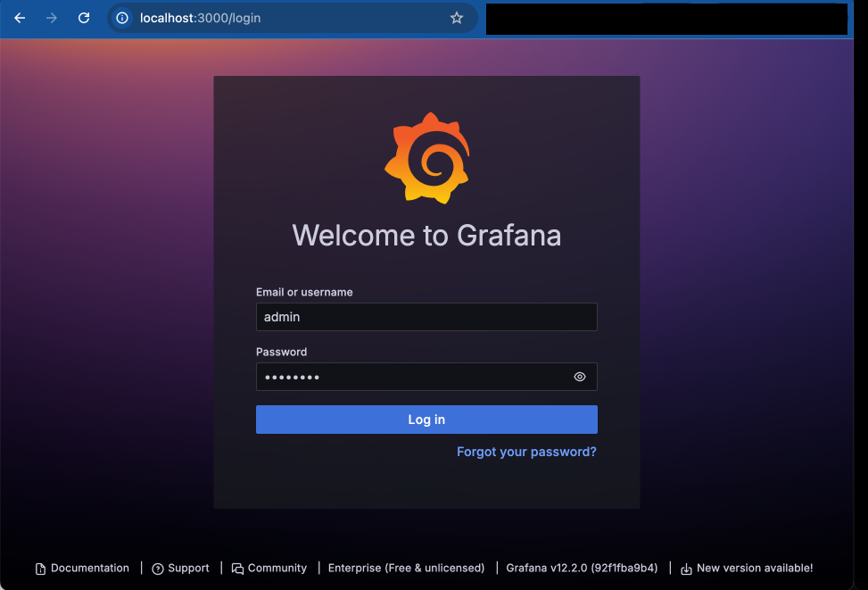Screen dimensions: 868x590
Task: Click the bookmark star in the address bar
Action: coord(457,17)
